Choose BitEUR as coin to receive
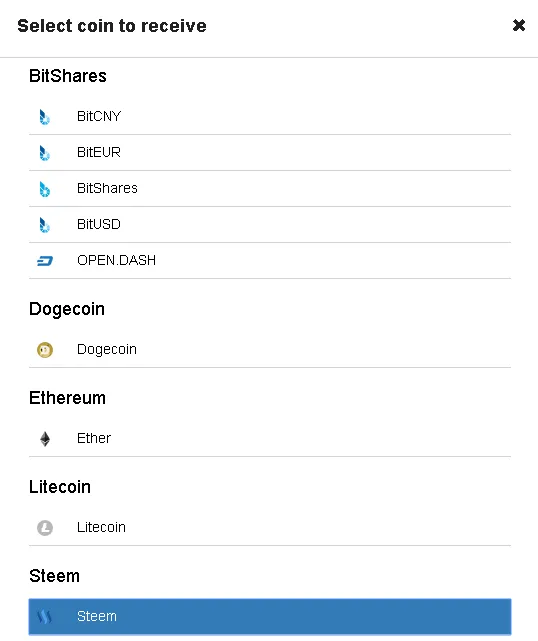 point(270,153)
